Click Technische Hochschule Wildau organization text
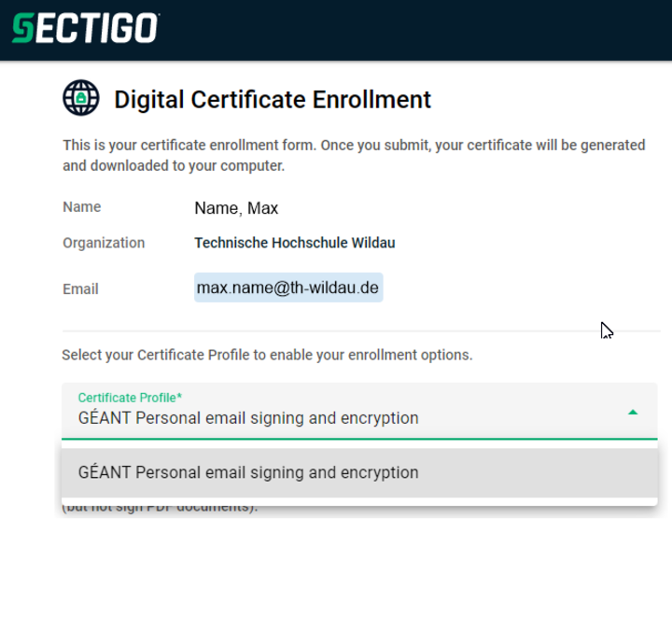The width and height of the screenshot is (672, 617). click(x=295, y=243)
